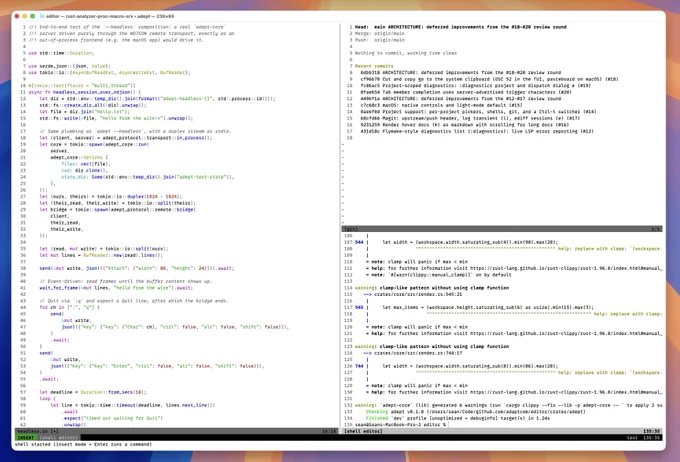The width and height of the screenshot is (680, 462).
Task: Select commit 'Magit: upstream/push header'
Action: (x=470, y=118)
